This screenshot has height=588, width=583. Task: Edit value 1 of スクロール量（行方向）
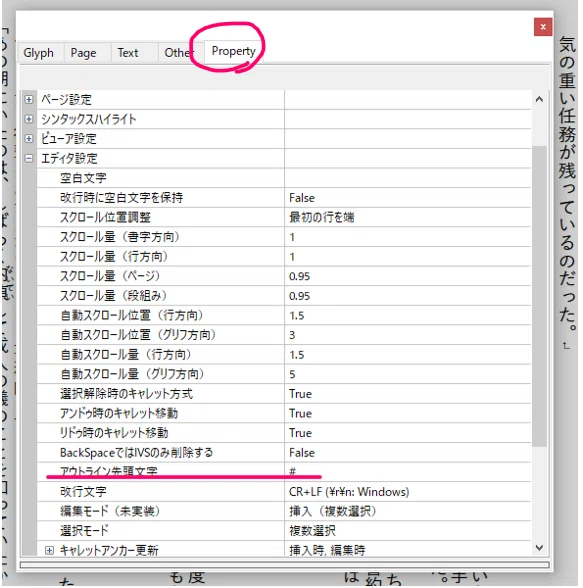point(292,257)
